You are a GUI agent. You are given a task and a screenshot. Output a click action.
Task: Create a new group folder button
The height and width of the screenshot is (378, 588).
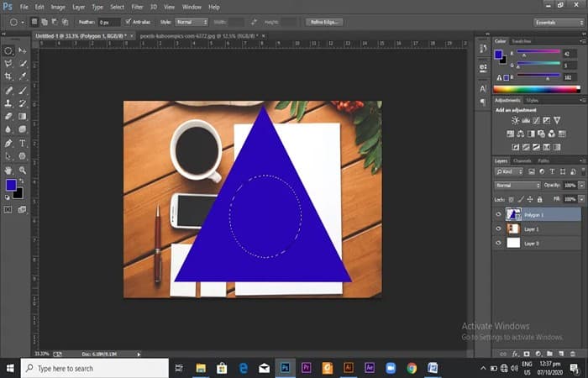pos(549,354)
